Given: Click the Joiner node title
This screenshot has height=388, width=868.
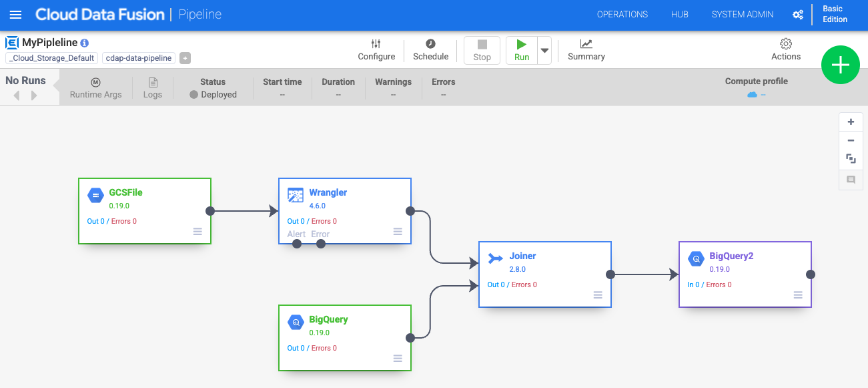Looking at the screenshot, I should pyautogui.click(x=522, y=256).
